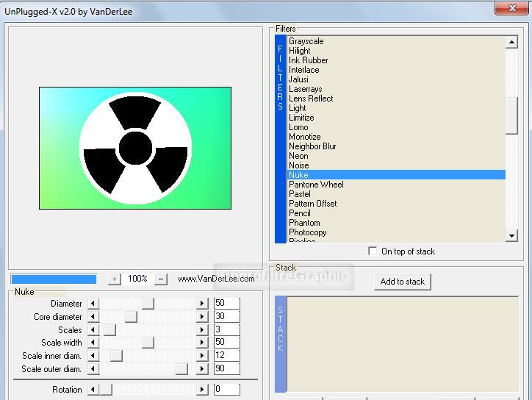532x400 pixels.
Task: Select the Grayscale filter
Action: coord(396,41)
